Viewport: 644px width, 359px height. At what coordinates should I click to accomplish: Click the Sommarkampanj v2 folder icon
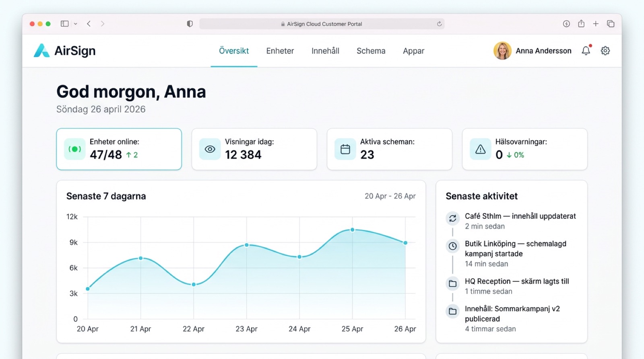coord(453,311)
